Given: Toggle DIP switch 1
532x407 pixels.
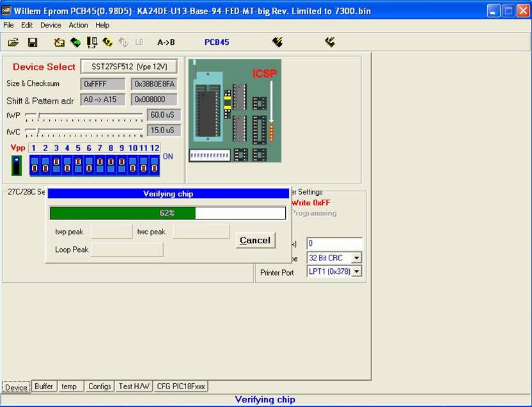Looking at the screenshot, I should pyautogui.click(x=35, y=165).
